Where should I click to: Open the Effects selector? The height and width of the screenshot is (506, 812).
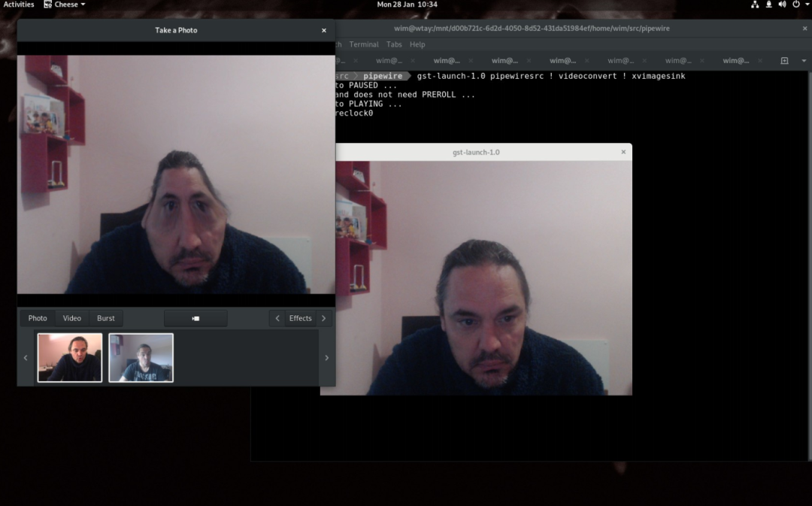300,318
